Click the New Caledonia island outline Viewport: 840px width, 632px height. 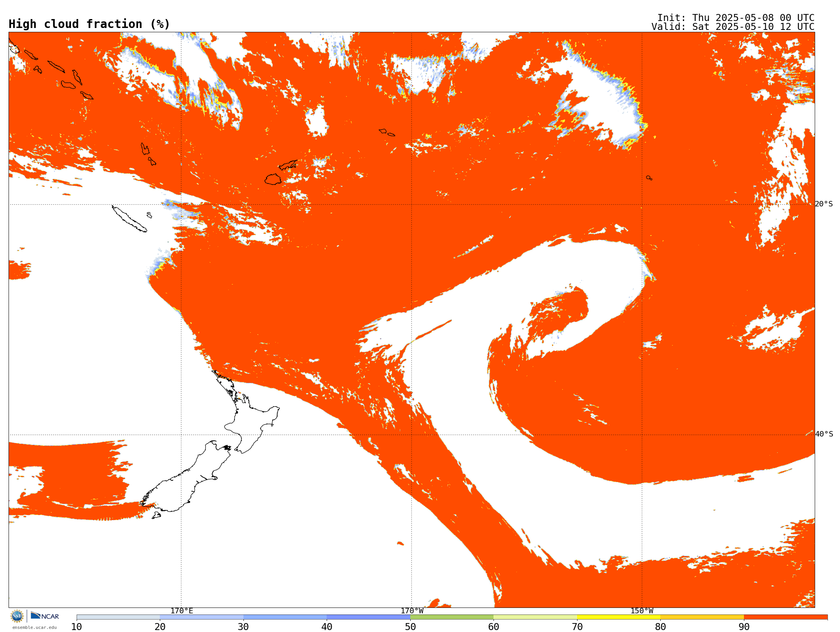pos(129,219)
